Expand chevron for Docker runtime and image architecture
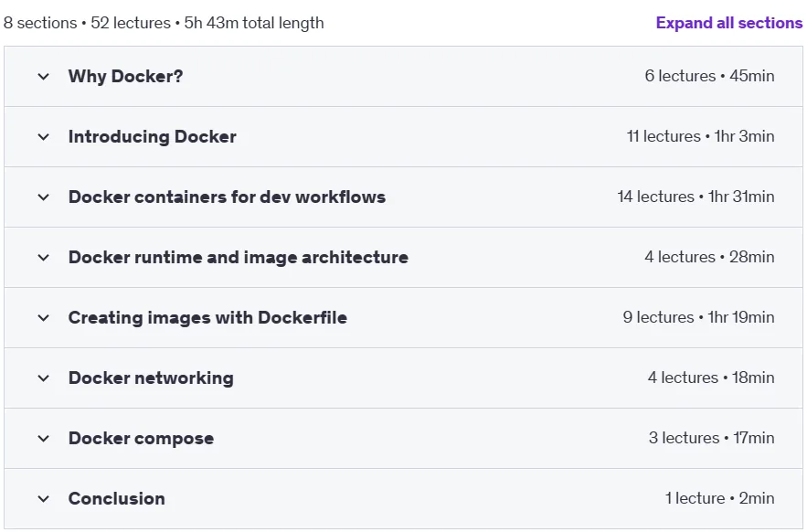 click(x=44, y=258)
